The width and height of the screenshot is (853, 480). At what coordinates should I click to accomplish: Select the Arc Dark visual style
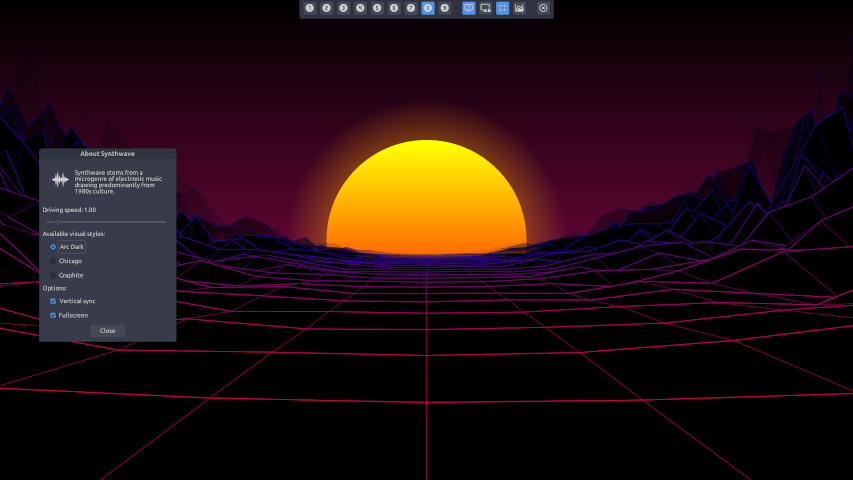tap(53, 247)
